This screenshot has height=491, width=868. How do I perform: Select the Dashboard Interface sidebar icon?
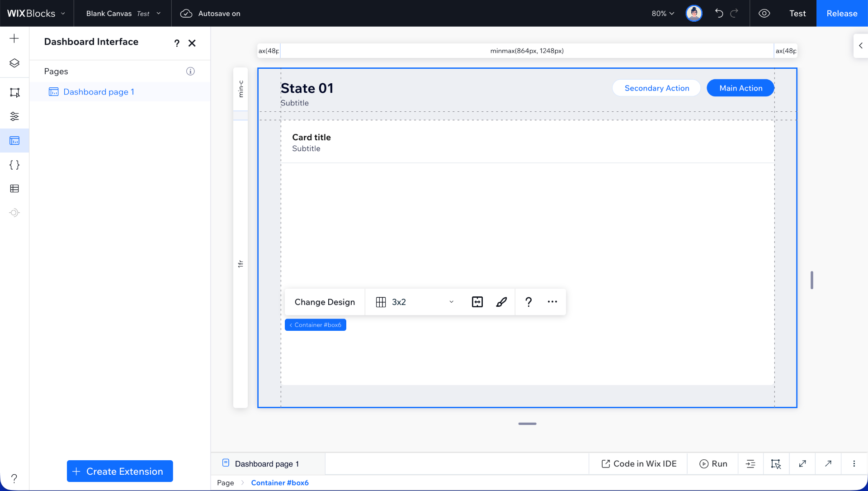[x=14, y=141]
